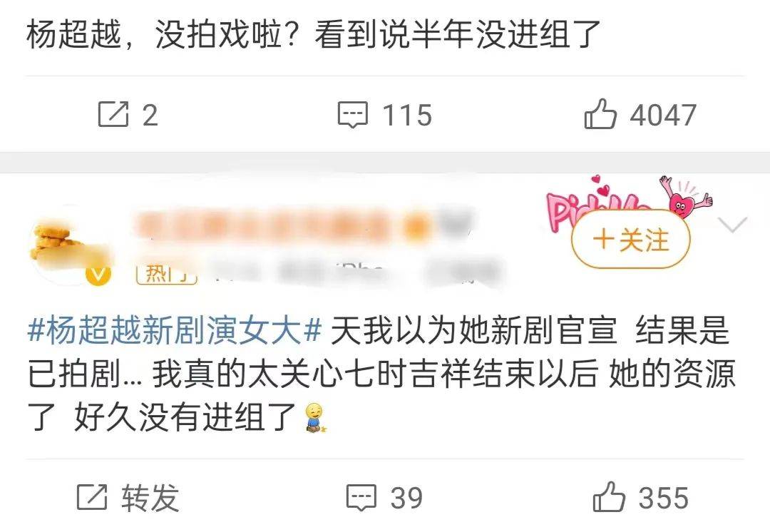Open hashtag #杨超越新剧演女大#
This screenshot has width=770, height=532.
click(x=175, y=331)
